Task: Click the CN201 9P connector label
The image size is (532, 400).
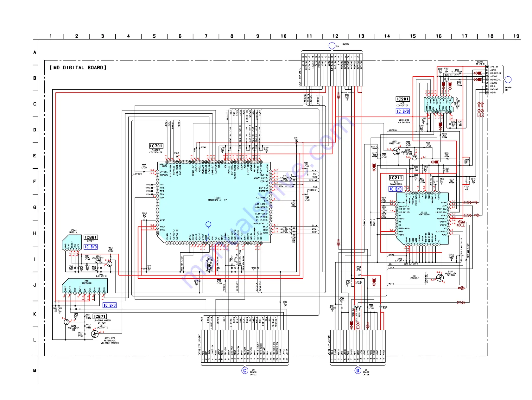Action: point(480,63)
